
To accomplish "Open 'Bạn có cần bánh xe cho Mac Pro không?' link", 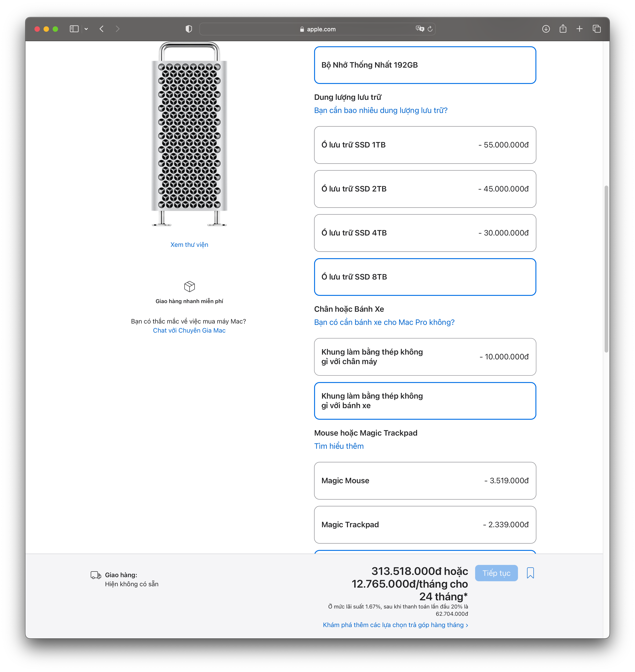I will pyautogui.click(x=384, y=322).
